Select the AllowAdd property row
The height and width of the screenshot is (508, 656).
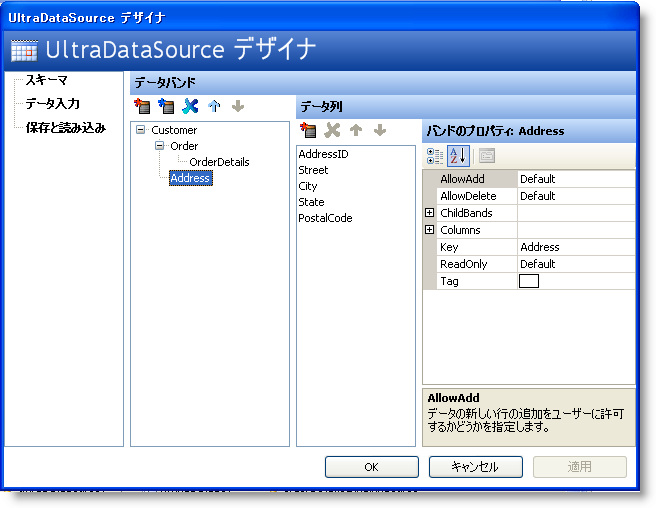coord(529,179)
